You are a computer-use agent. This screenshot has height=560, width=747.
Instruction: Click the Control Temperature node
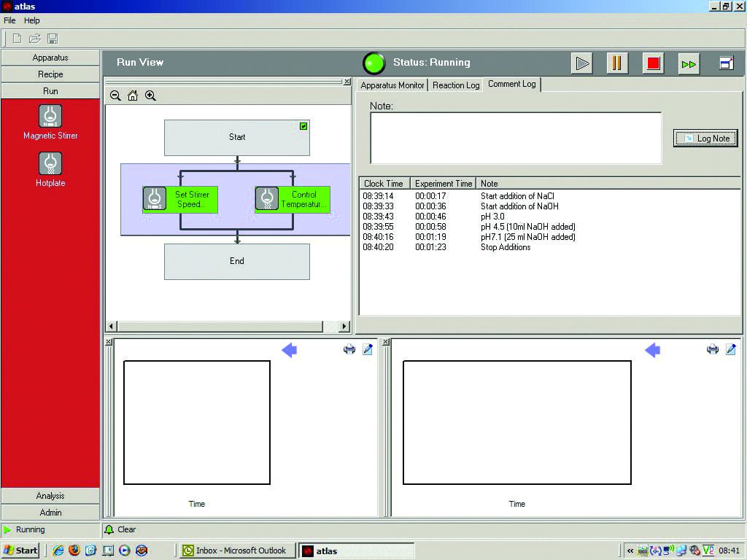[x=293, y=199]
